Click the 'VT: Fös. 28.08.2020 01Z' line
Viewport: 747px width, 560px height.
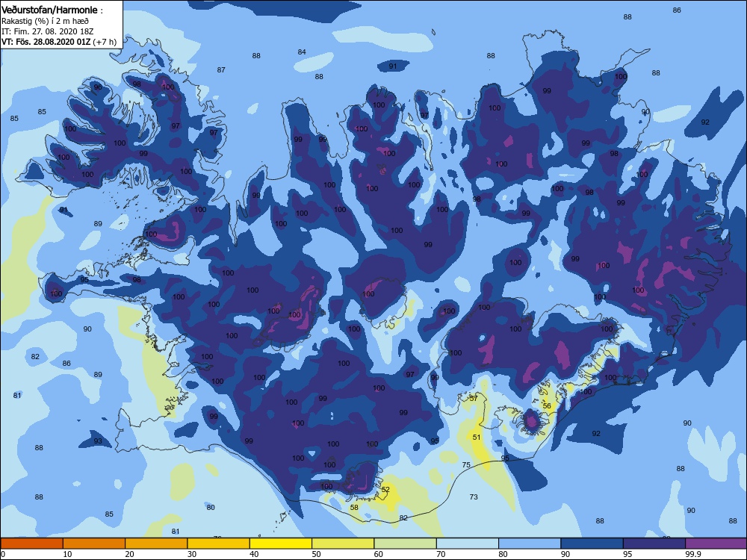(46, 42)
